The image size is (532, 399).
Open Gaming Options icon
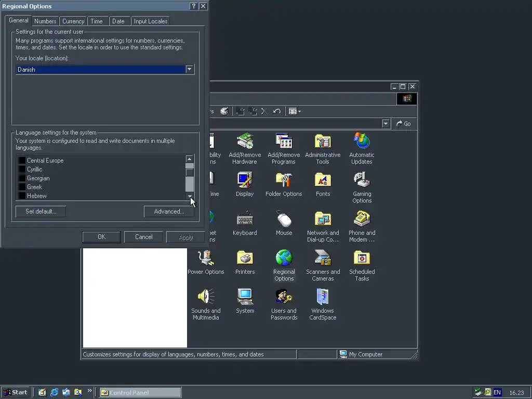(362, 187)
